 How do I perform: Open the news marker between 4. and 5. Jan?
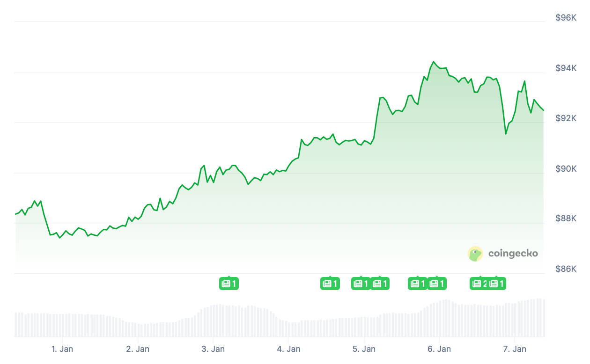(x=330, y=284)
